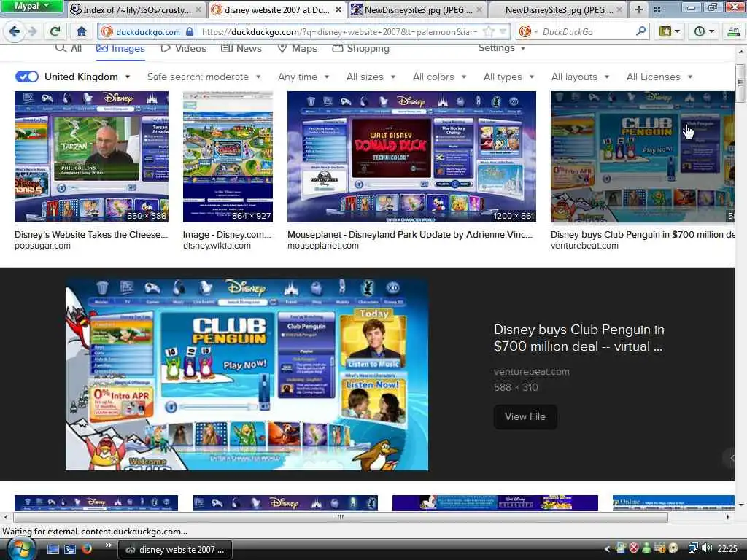747x560 pixels.
Task: Close the Index of ~lily/ISOs tab
Action: [198, 9]
